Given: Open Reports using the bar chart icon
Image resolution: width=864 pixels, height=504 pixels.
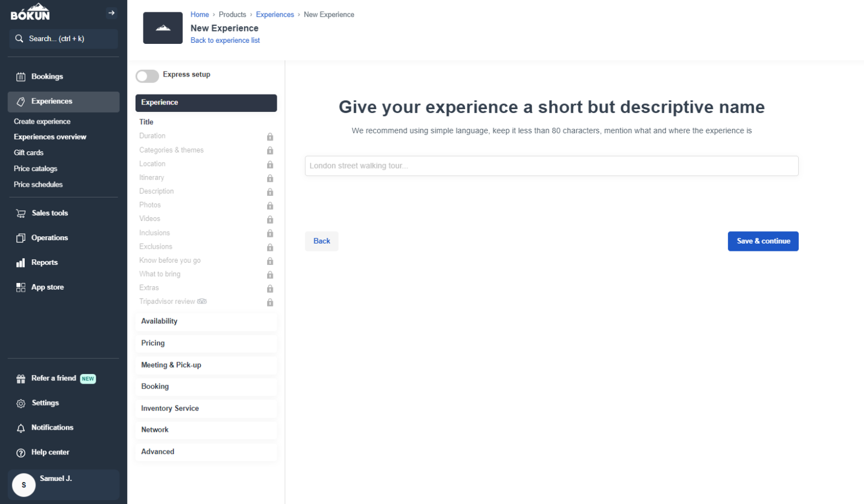Looking at the screenshot, I should 21,262.
